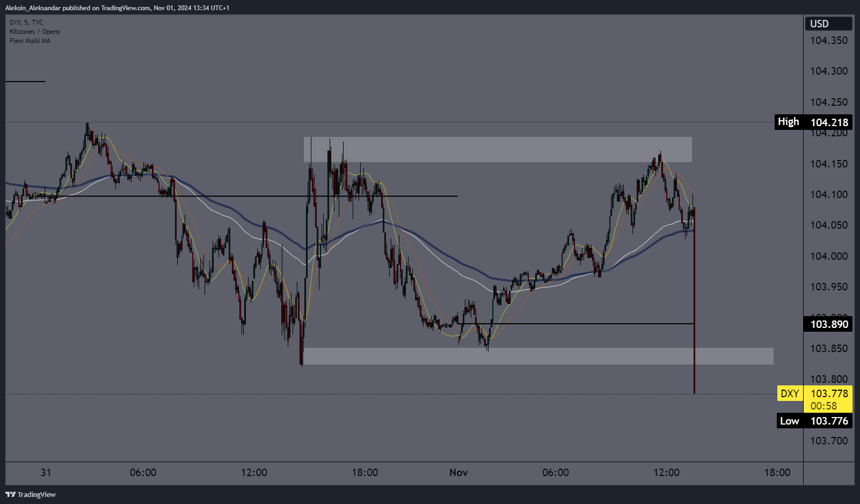
Task: Click the 12:00 label after Nov
Action: 666,472
